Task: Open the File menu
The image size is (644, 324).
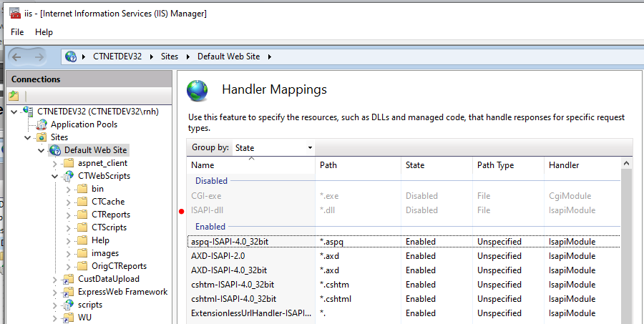Action: (x=17, y=32)
